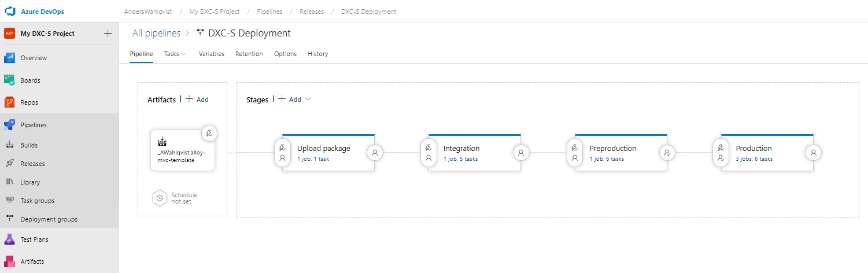The image size is (868, 273).
Task: Switch to the Variables tab
Action: tap(211, 54)
